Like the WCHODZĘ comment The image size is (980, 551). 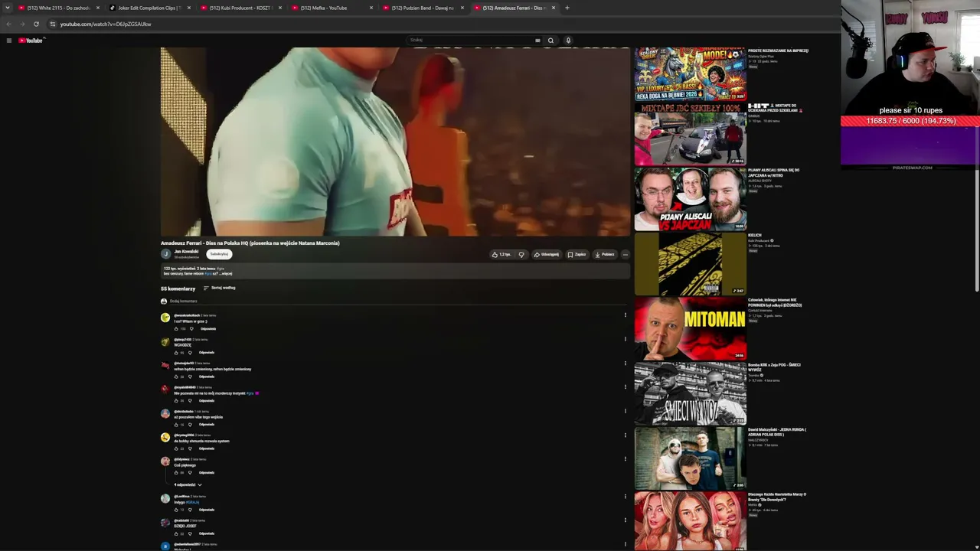[176, 353]
